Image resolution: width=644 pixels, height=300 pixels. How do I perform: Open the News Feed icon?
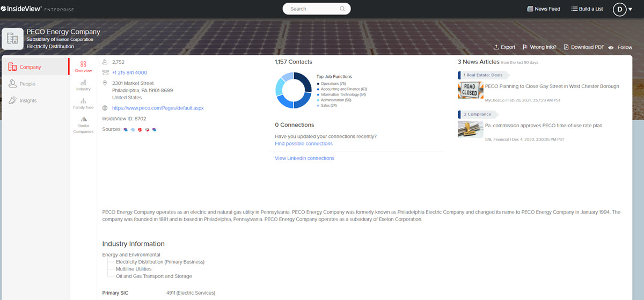(530, 9)
